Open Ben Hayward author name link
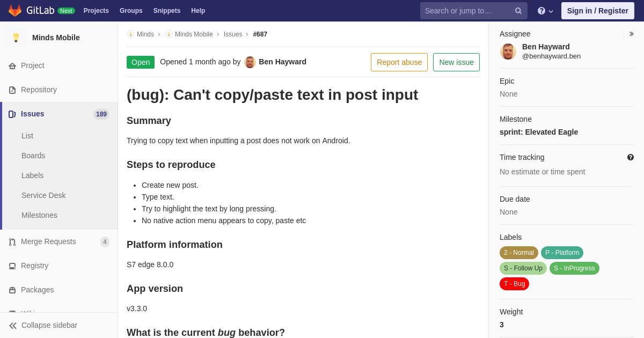The width and height of the screenshot is (644, 338). (282, 62)
